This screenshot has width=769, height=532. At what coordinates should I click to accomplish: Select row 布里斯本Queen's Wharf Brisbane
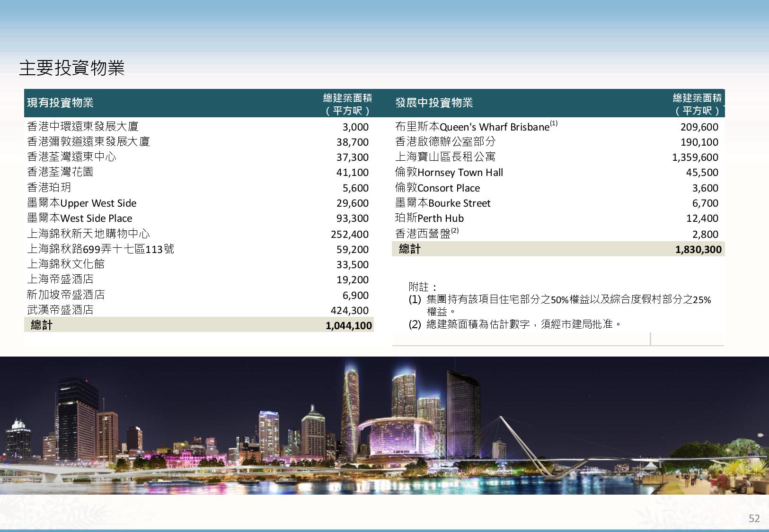[x=558, y=126]
